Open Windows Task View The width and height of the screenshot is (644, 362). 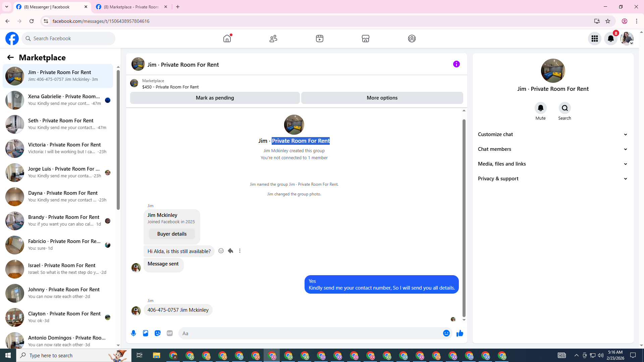tap(140, 355)
